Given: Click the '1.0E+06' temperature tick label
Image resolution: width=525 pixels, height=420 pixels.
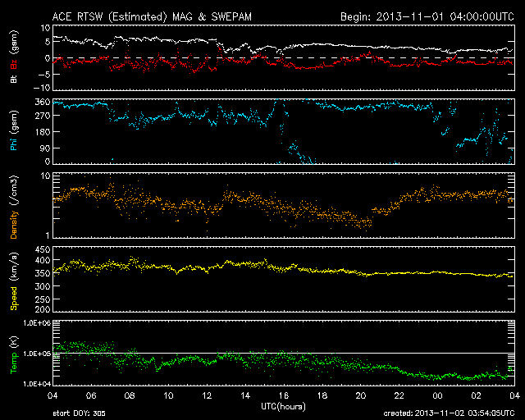Looking at the screenshot, I should (x=37, y=323).
